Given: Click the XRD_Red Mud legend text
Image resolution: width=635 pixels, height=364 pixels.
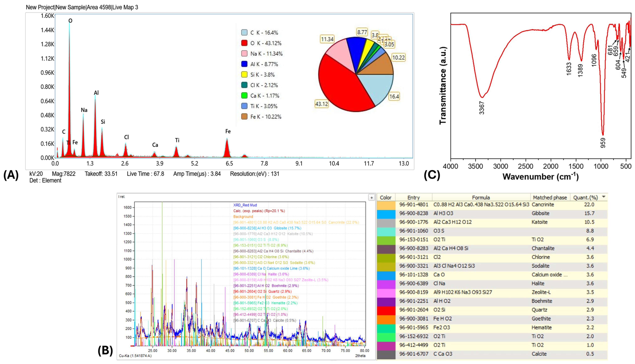Looking at the screenshot, I should (x=245, y=205).
